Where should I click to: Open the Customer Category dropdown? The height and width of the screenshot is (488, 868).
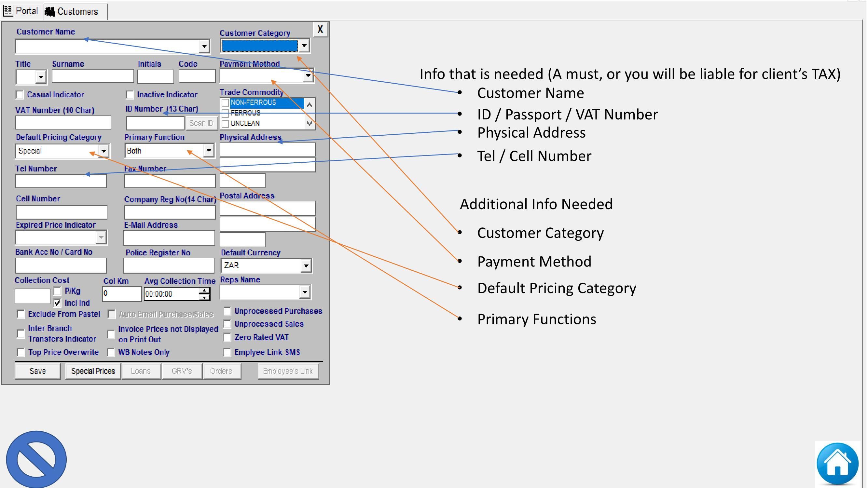point(304,46)
